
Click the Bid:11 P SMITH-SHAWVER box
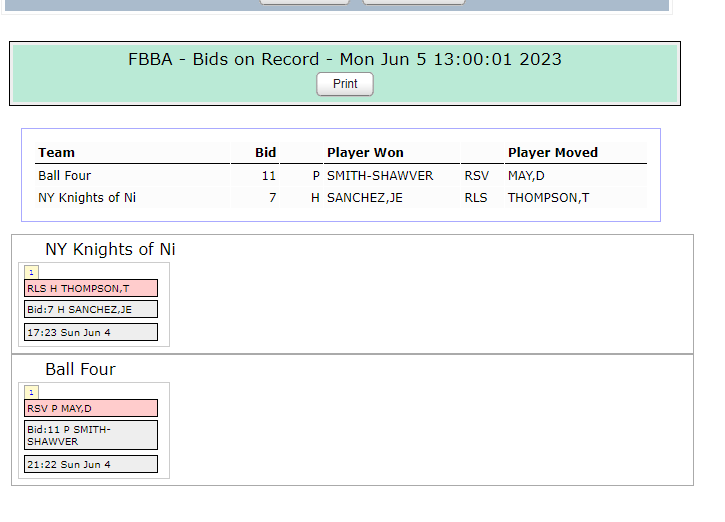[91, 435]
